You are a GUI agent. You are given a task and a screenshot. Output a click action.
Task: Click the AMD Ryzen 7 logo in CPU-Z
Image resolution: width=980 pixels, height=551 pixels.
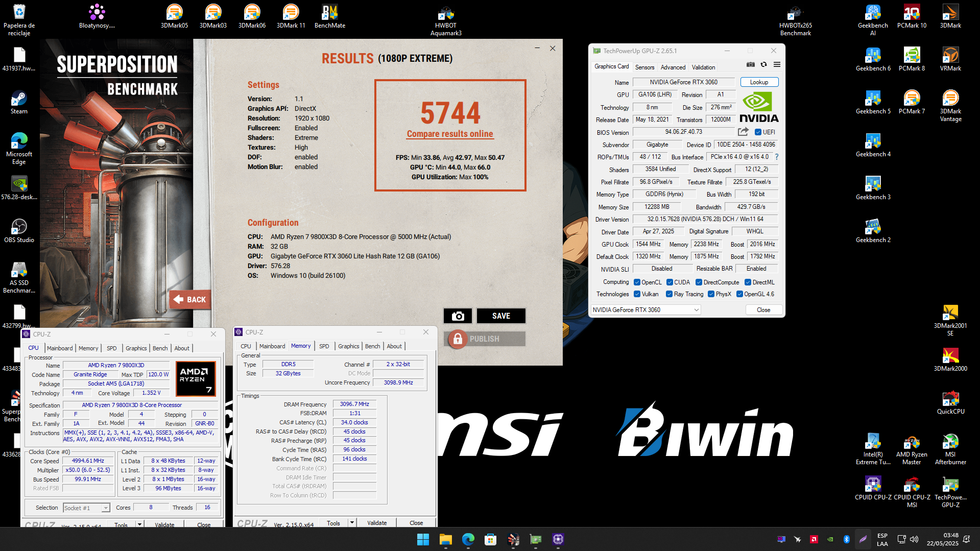[x=196, y=379]
